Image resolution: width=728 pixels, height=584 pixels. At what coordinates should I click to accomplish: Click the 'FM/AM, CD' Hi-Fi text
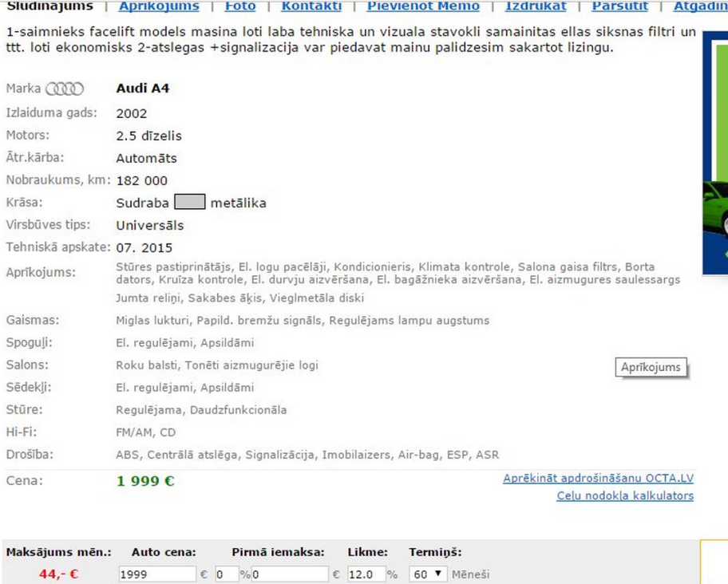coord(146,432)
